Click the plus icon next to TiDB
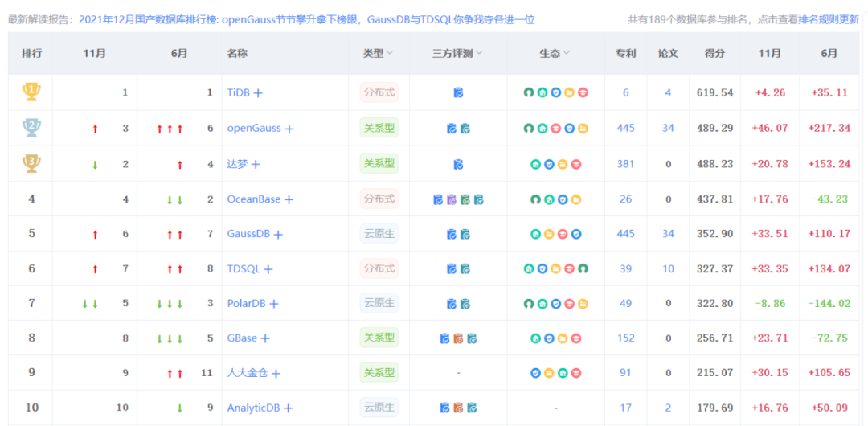The height and width of the screenshot is (426, 868). pyautogui.click(x=258, y=93)
